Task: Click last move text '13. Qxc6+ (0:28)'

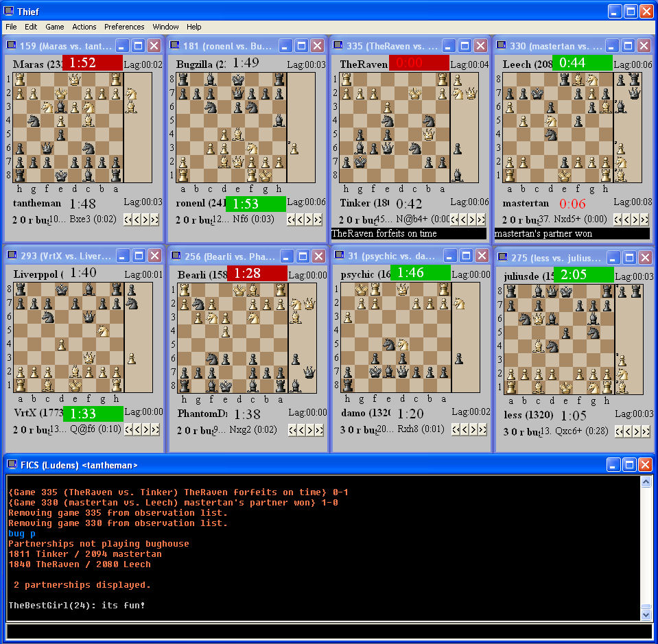Action: click(x=574, y=431)
